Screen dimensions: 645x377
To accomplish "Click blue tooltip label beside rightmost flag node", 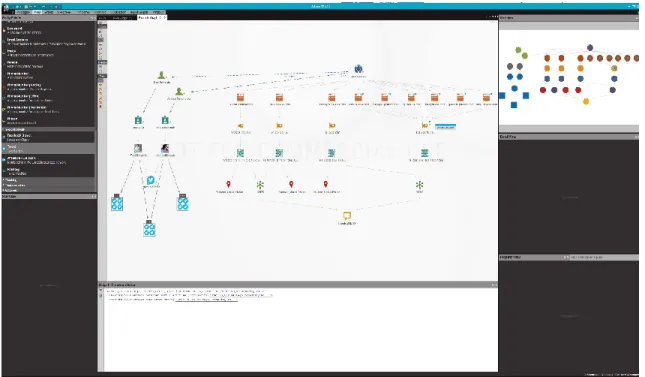I will point(445,127).
